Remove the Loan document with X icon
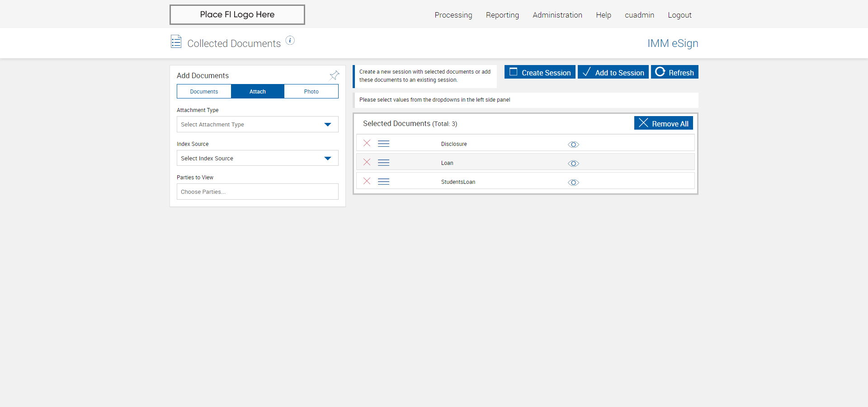868x407 pixels. coord(367,162)
